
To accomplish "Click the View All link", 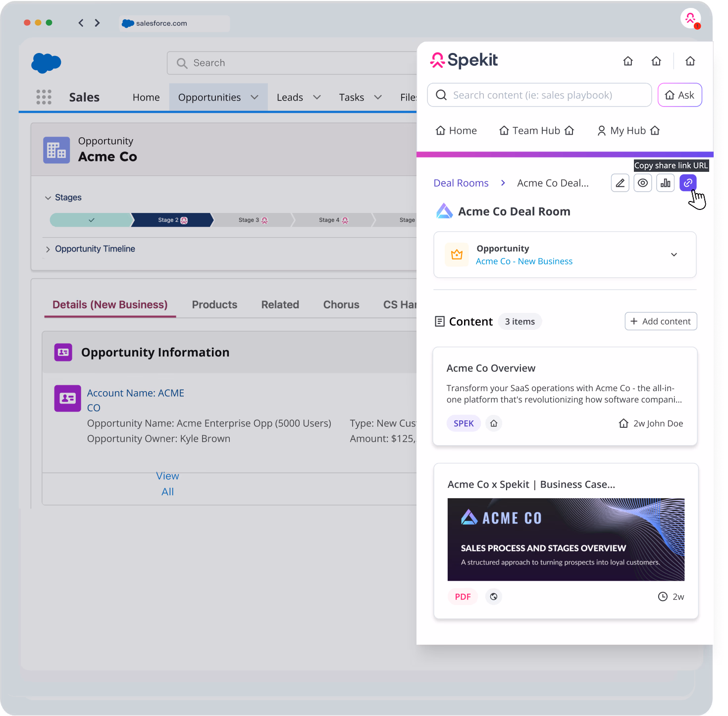I will coord(167,484).
